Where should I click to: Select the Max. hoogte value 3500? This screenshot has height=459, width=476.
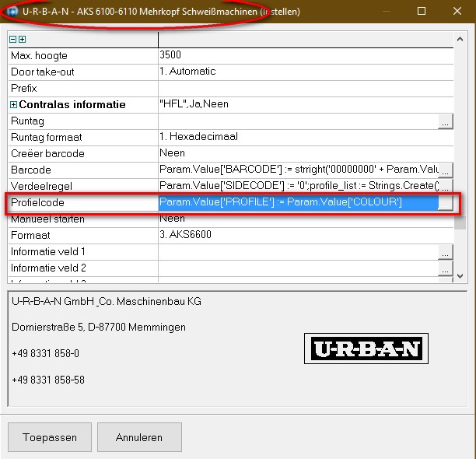click(170, 55)
